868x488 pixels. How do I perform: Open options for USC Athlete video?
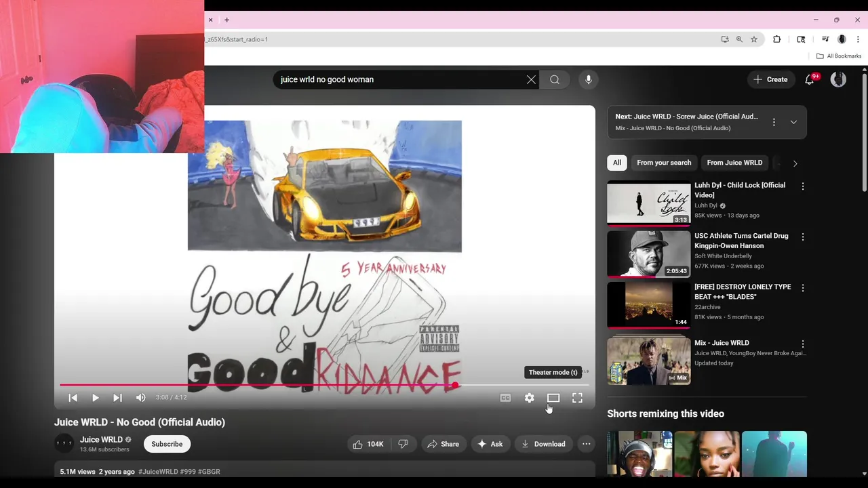coord(803,237)
